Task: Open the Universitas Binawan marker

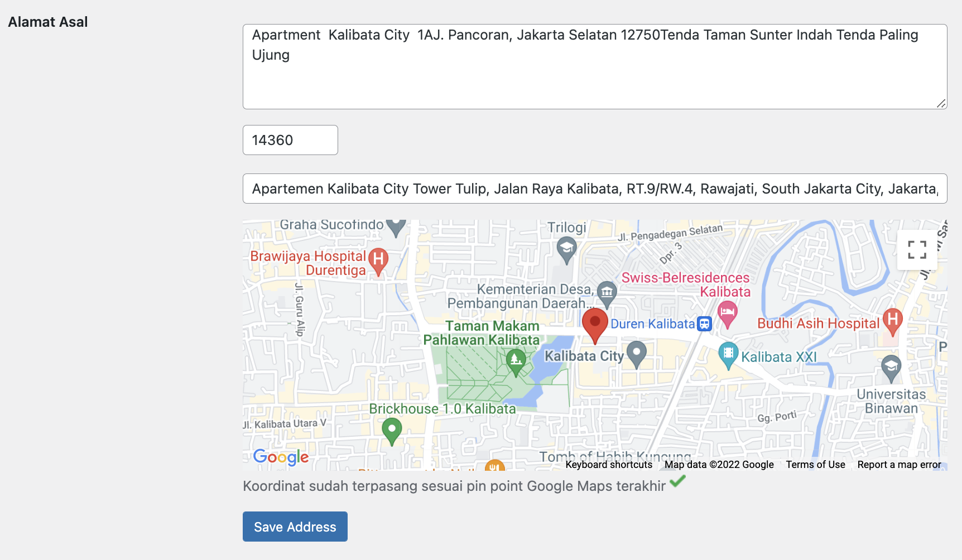Action: click(x=891, y=369)
